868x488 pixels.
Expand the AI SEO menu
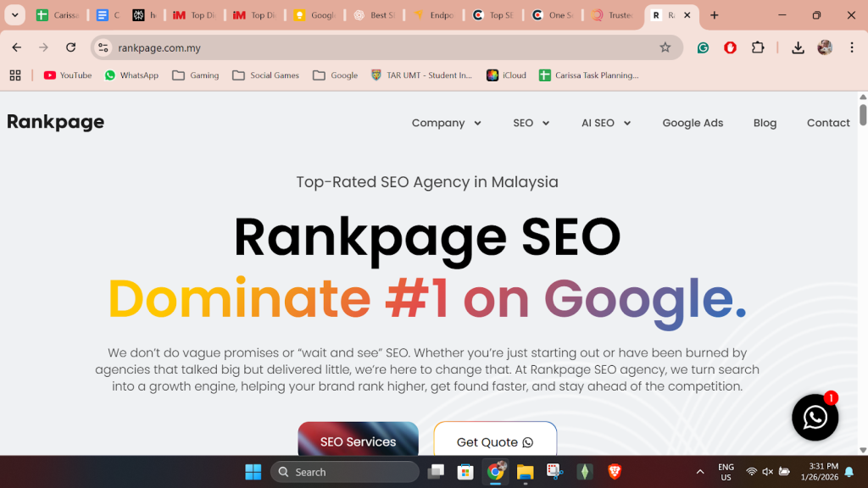point(605,123)
